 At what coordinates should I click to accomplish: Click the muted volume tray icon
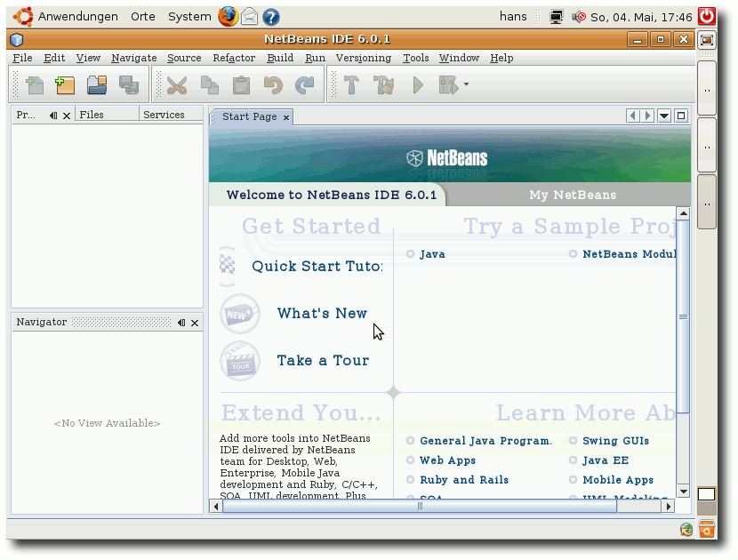(579, 18)
